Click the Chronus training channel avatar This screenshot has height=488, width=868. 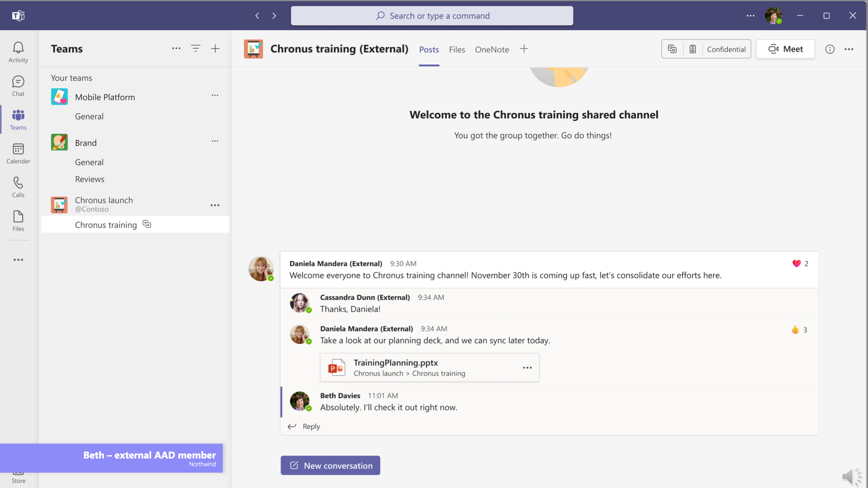click(x=253, y=49)
